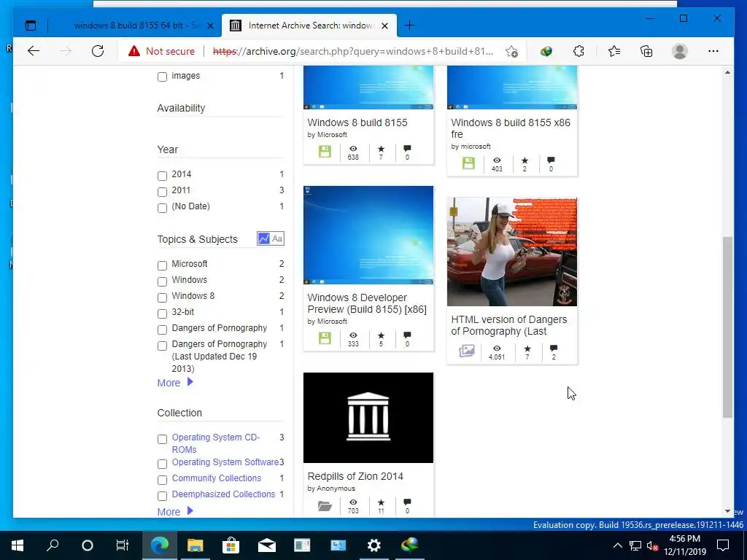Open the Favorites list icon
The height and width of the screenshot is (560, 747).
pyautogui.click(x=614, y=51)
